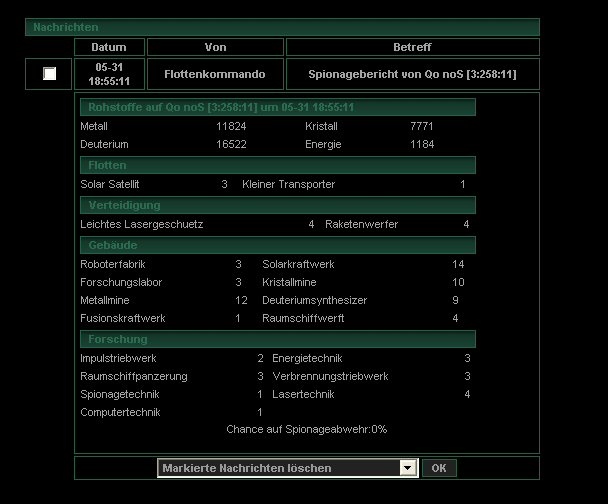608x504 pixels.
Task: Click the Impulstriebwerk entry
Action: [118, 359]
